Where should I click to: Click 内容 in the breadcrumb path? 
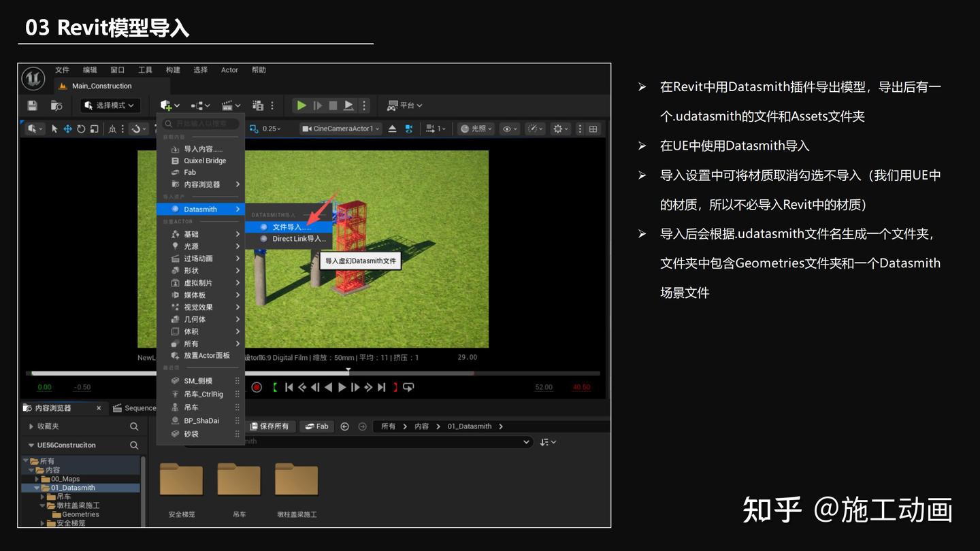tap(421, 427)
